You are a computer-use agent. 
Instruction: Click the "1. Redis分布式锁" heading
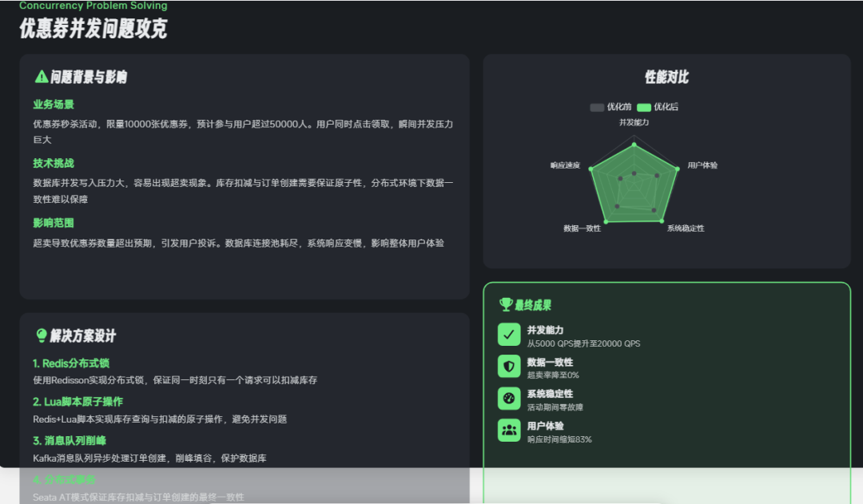tap(71, 363)
